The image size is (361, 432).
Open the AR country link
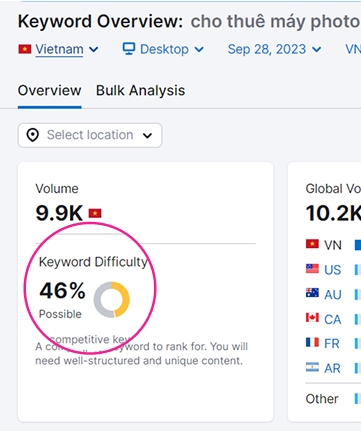tap(332, 368)
